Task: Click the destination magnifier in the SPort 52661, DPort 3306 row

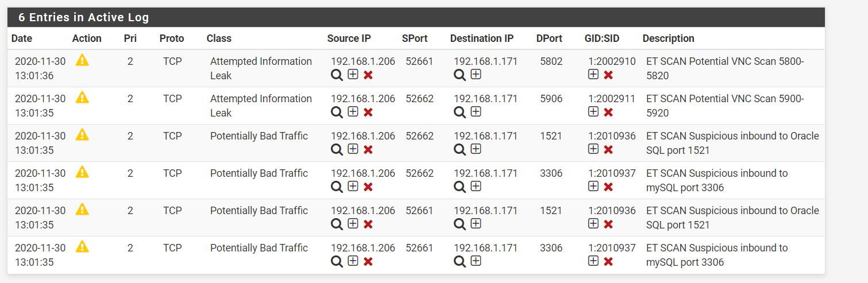Action: pos(460,261)
